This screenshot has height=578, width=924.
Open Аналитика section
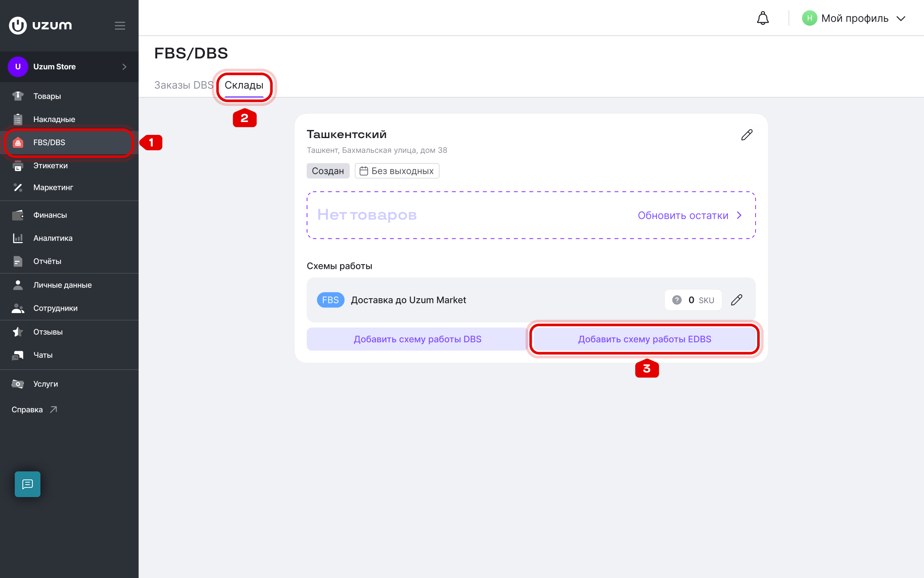(x=69, y=238)
